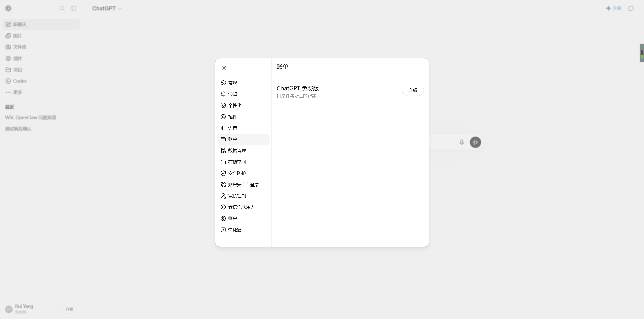Open 插件 in the left sidebar

coord(41,58)
